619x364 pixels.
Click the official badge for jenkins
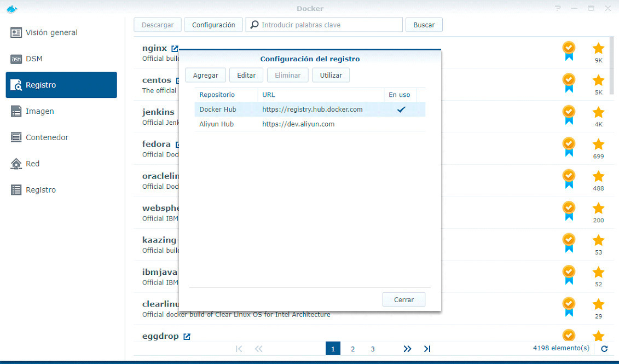[569, 115]
